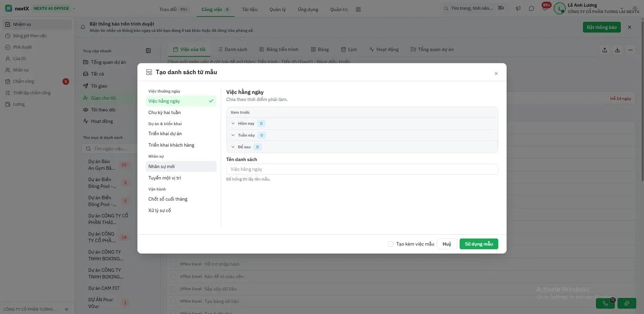Click the Sử dụng mẫu button

click(479, 244)
